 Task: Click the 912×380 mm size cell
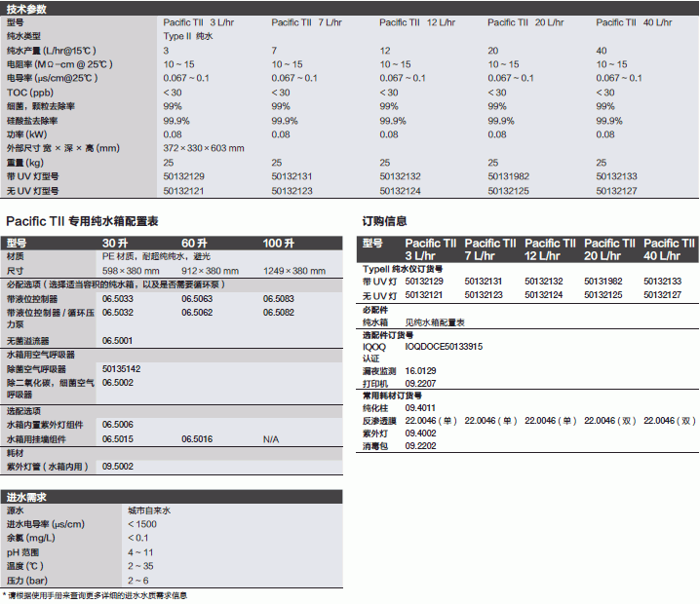[x=211, y=271]
